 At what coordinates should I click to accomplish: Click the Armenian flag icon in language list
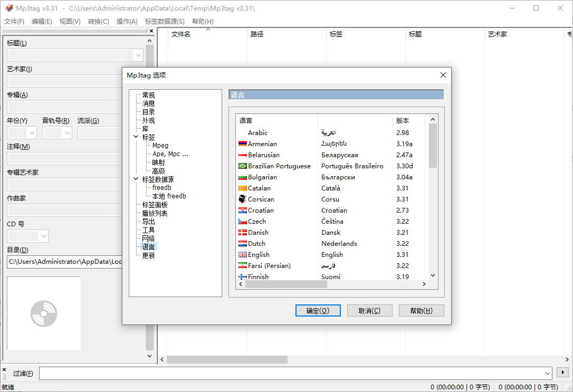coord(243,144)
